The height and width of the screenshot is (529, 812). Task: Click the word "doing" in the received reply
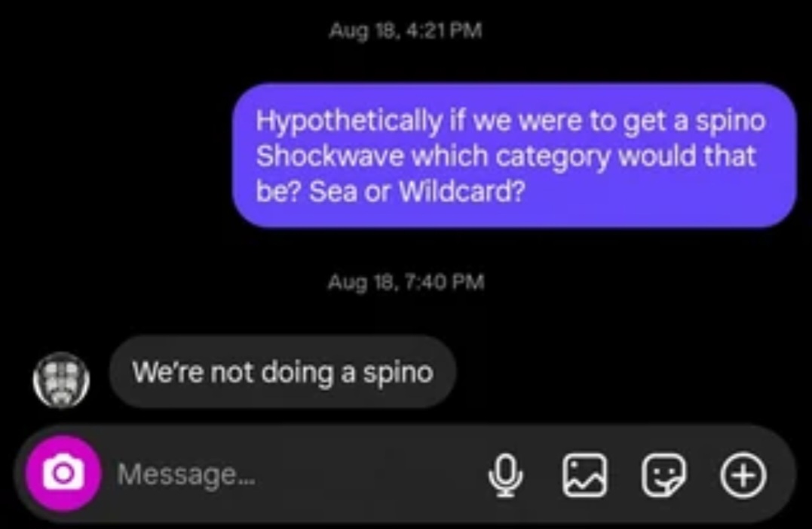click(x=297, y=373)
